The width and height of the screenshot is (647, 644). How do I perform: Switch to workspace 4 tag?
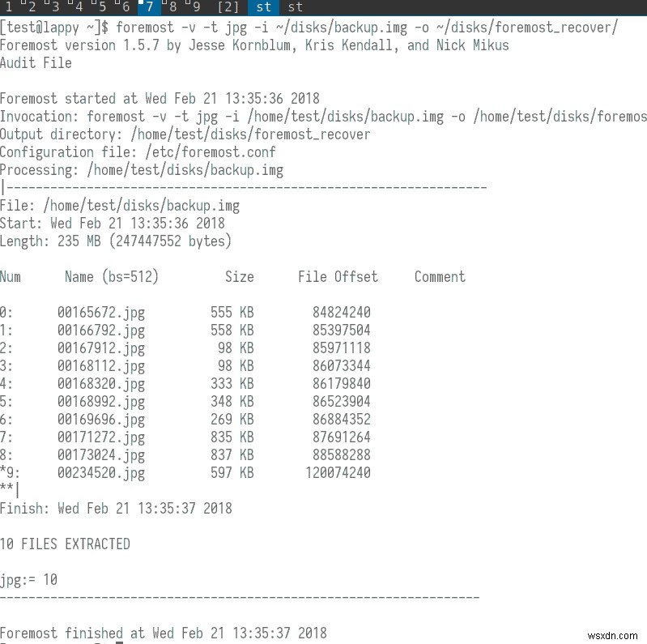tap(78, 6)
